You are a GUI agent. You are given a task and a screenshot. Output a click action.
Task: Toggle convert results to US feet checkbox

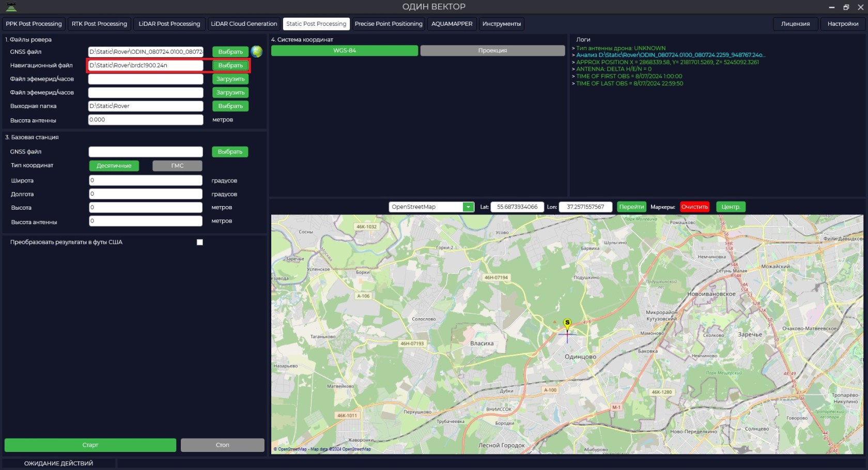point(200,242)
